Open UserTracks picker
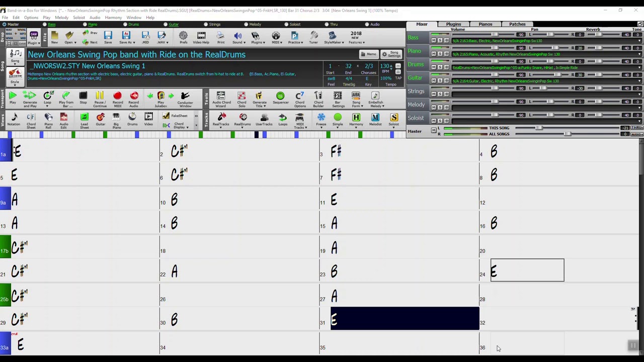This screenshot has height=362, width=644. point(264,120)
